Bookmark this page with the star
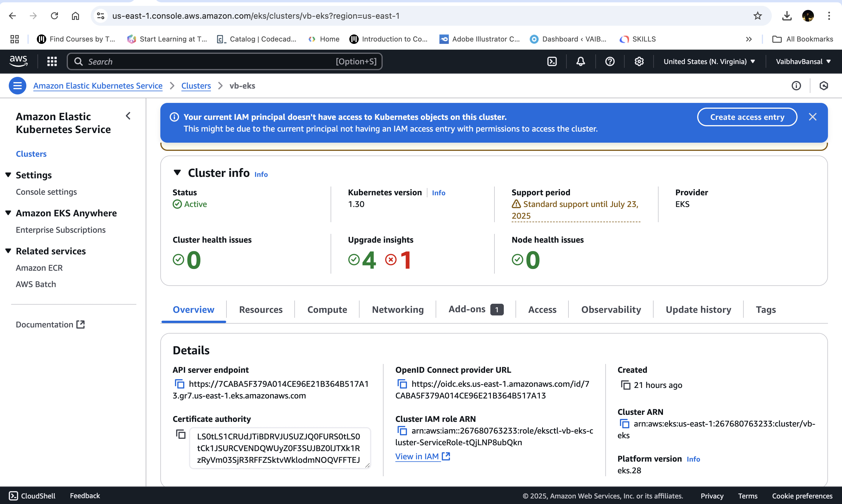 click(x=757, y=15)
